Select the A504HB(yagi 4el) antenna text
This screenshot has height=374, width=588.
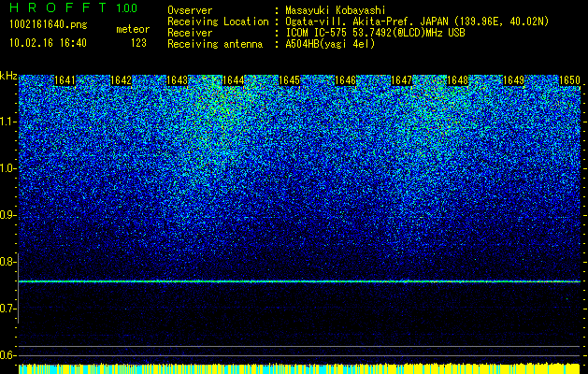point(330,44)
